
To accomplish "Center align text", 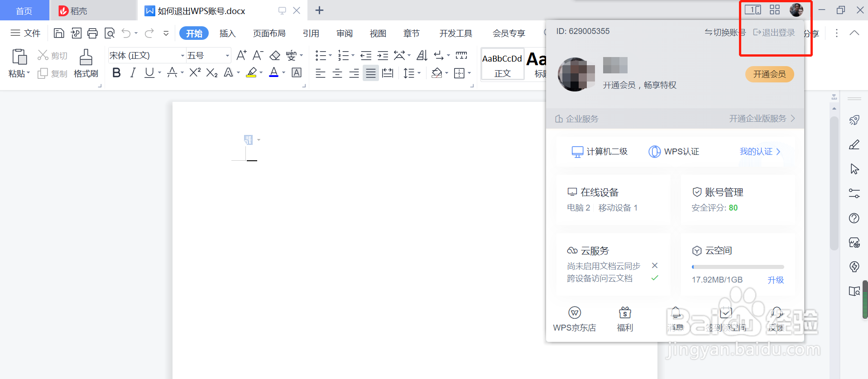I will click(x=337, y=73).
